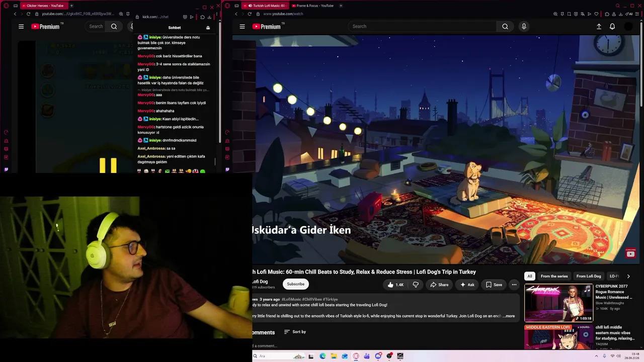Click the search field in the left YouTube window
The image size is (644, 362).
click(x=96, y=27)
